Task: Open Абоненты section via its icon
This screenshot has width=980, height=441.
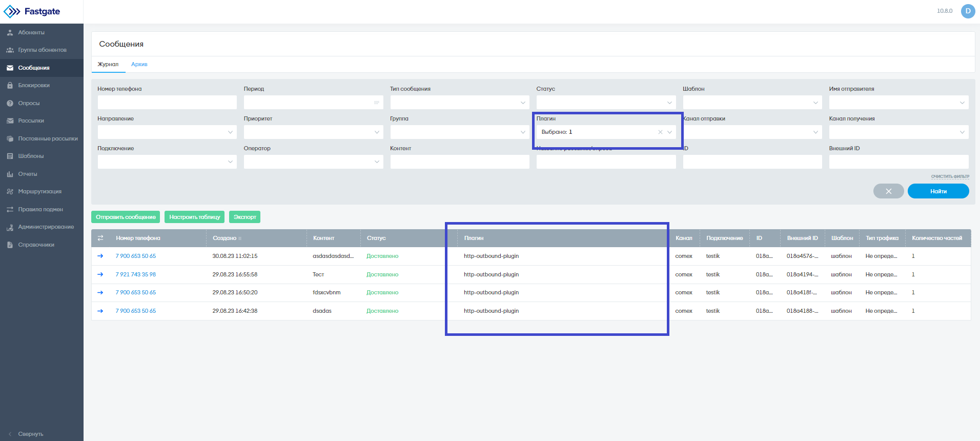Action: (10, 32)
